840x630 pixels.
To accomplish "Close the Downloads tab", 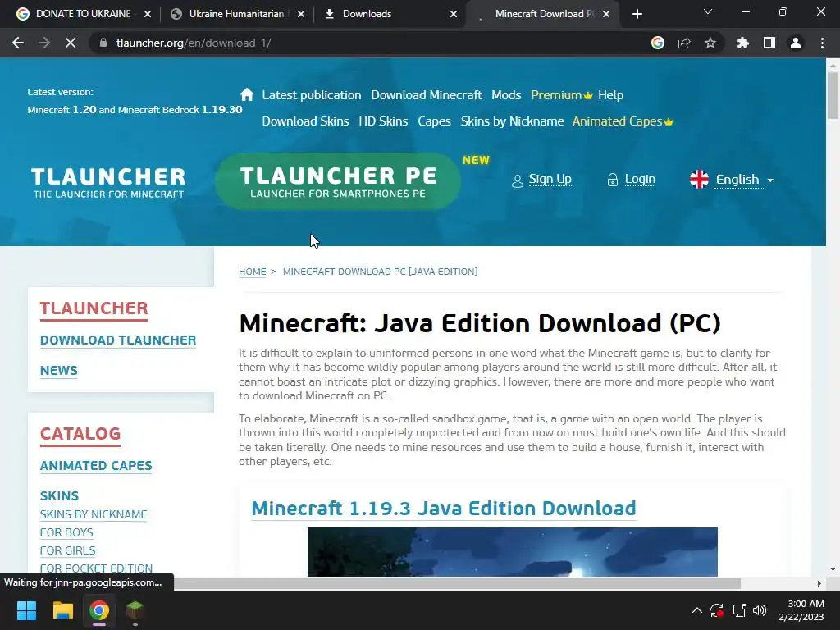I will [454, 14].
